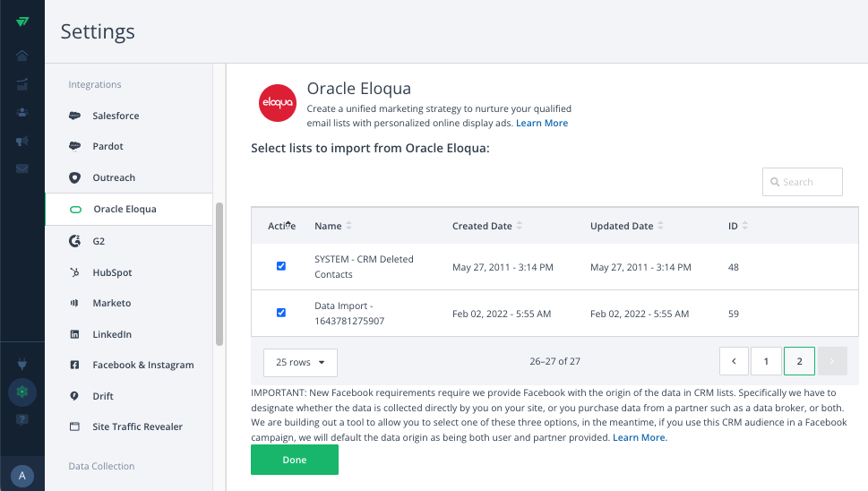The height and width of the screenshot is (491, 868).
Task: Open the audience people icon in sidebar
Action: click(21, 112)
